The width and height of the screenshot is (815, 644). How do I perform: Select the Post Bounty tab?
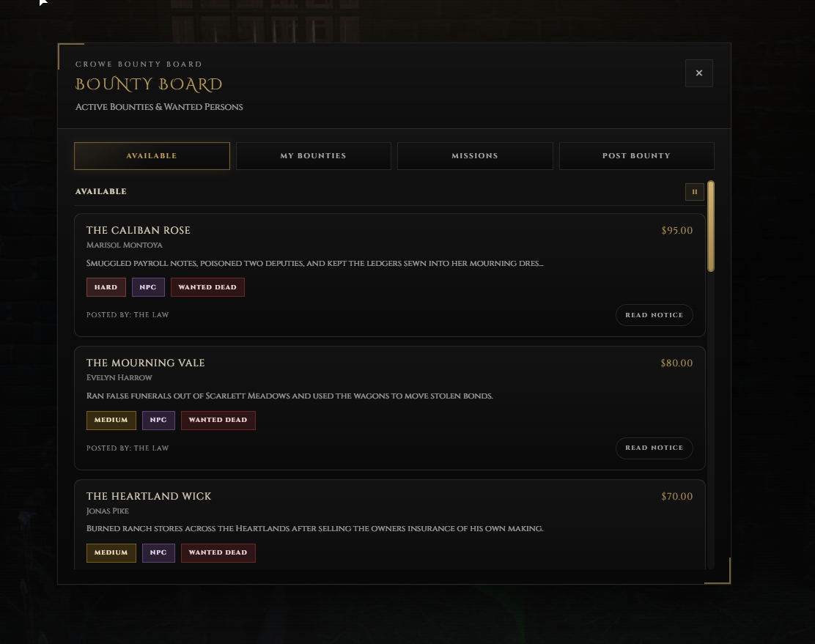coord(637,156)
